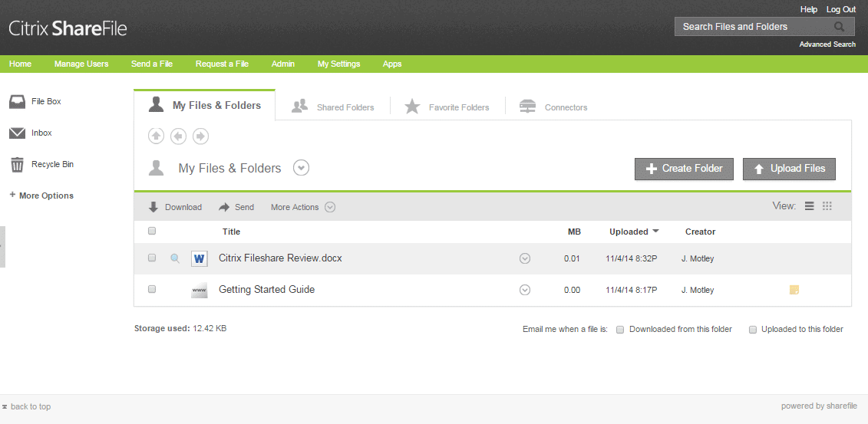Screen dimensions: 868x424
Task: Click the forward navigation arrow icon
Action: [x=200, y=136]
